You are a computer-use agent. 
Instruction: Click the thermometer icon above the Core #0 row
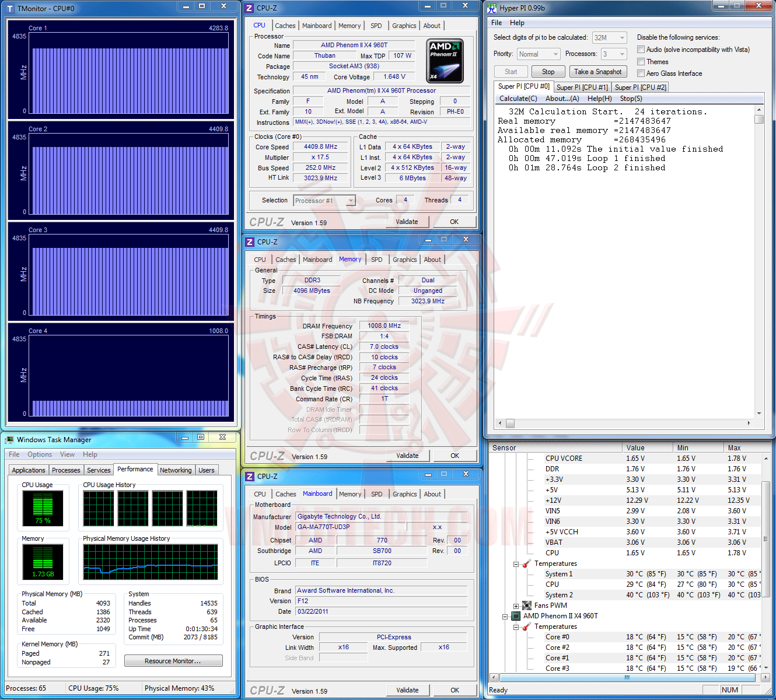coord(526,626)
